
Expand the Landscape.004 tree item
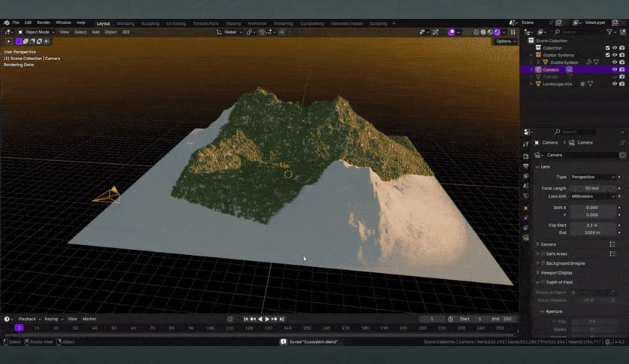[531, 83]
